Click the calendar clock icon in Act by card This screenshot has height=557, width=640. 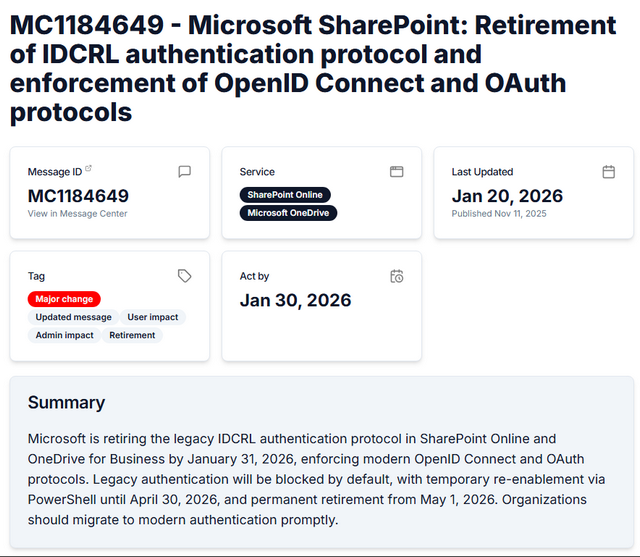(396, 275)
